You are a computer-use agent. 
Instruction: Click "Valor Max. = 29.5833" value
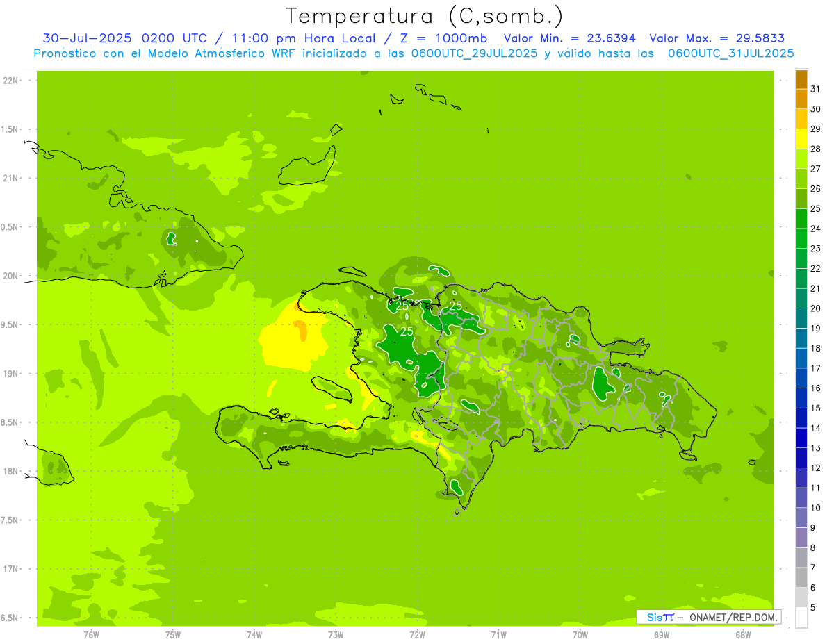716,38
